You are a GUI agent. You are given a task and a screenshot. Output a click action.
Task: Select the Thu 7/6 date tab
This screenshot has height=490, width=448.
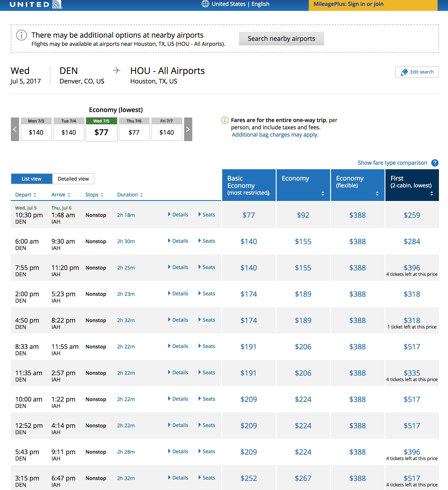click(134, 129)
